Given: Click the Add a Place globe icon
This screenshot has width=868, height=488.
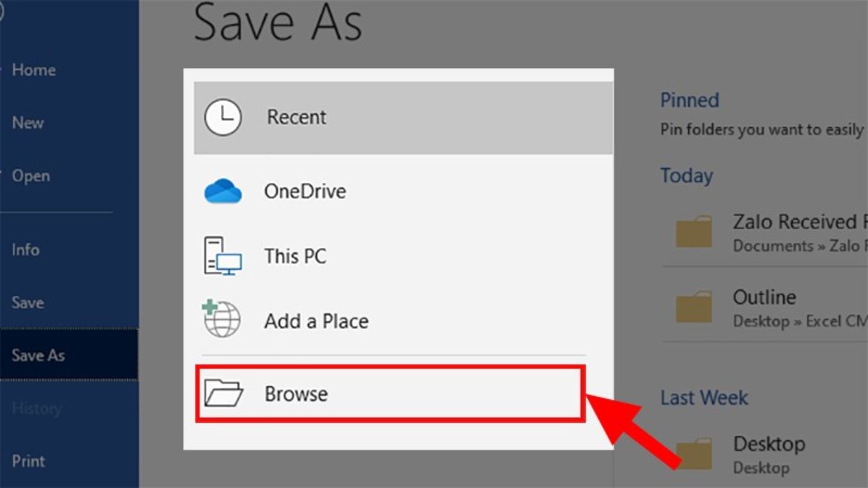Looking at the screenshot, I should [221, 320].
